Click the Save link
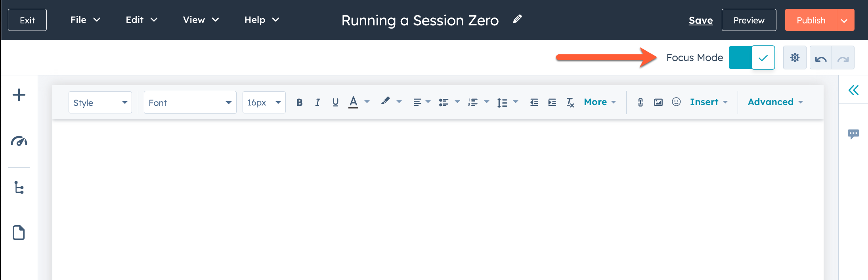This screenshot has width=868, height=280. (x=701, y=20)
